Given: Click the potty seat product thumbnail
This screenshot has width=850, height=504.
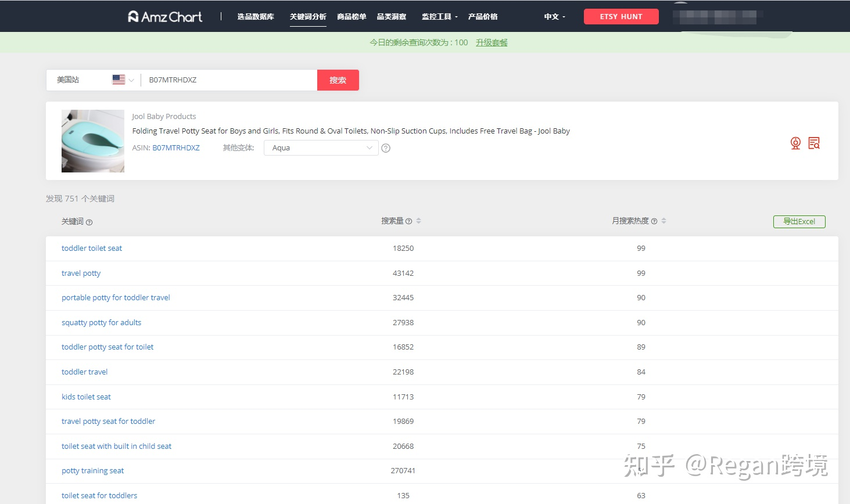Looking at the screenshot, I should pos(93,141).
